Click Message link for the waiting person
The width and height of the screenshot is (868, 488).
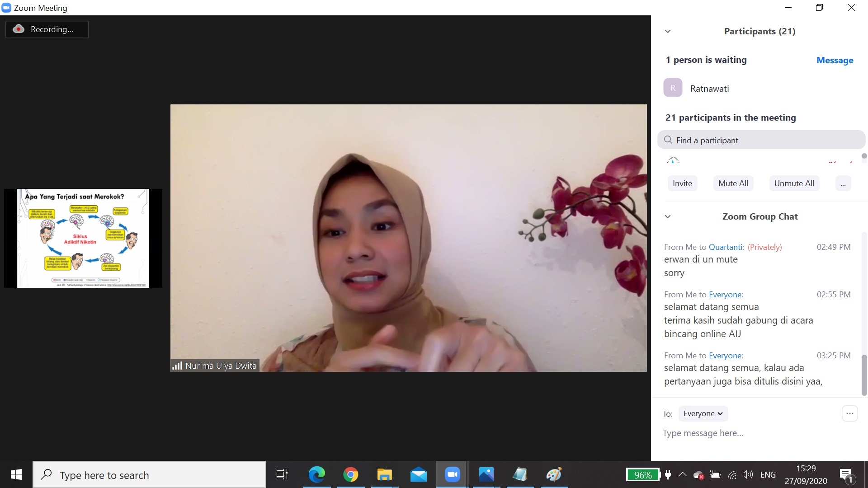835,60
